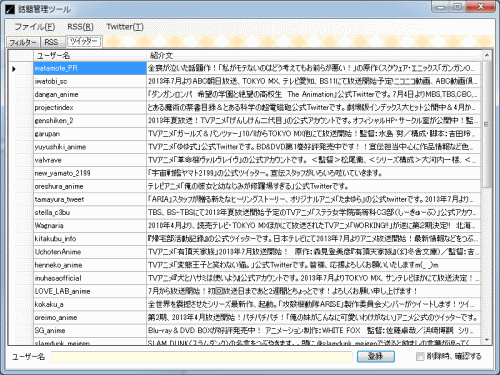Click the grid scrollbar down arrow

486,340
